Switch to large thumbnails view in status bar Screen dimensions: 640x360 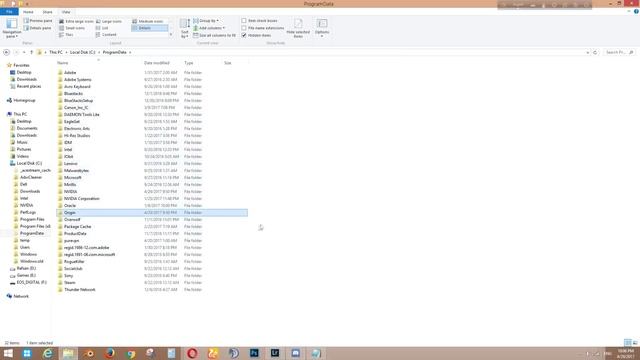pos(635,342)
